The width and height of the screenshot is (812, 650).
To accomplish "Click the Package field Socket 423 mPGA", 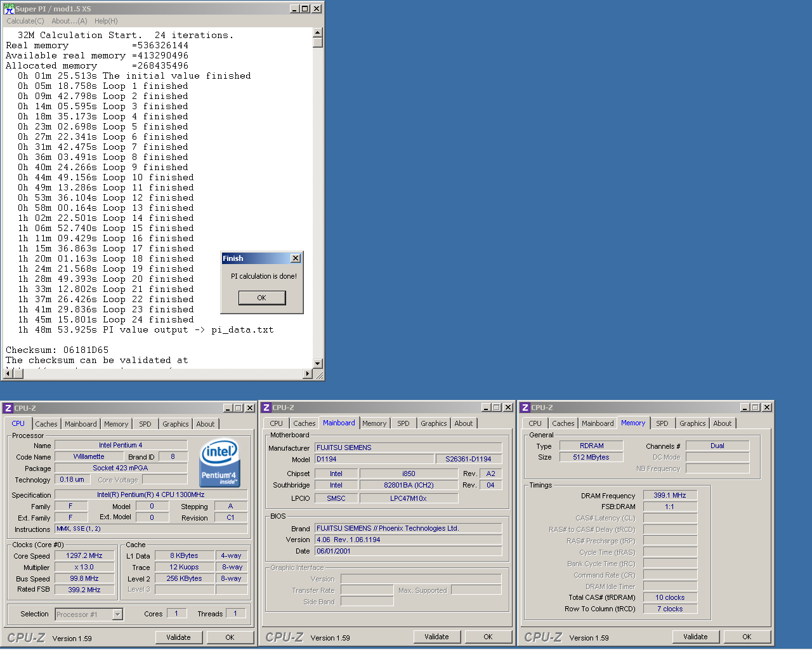I will 121,468.
